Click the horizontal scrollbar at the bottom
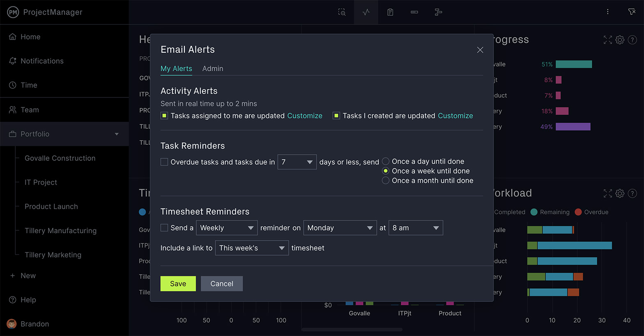Viewport: 644px width, 336px height. point(352,329)
